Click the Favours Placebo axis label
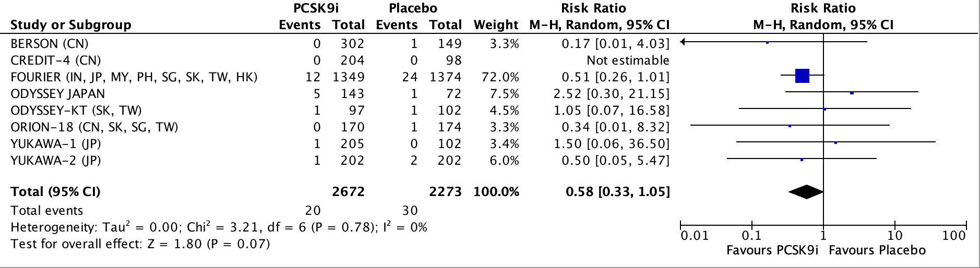This screenshot has width=980, height=268. (x=877, y=251)
